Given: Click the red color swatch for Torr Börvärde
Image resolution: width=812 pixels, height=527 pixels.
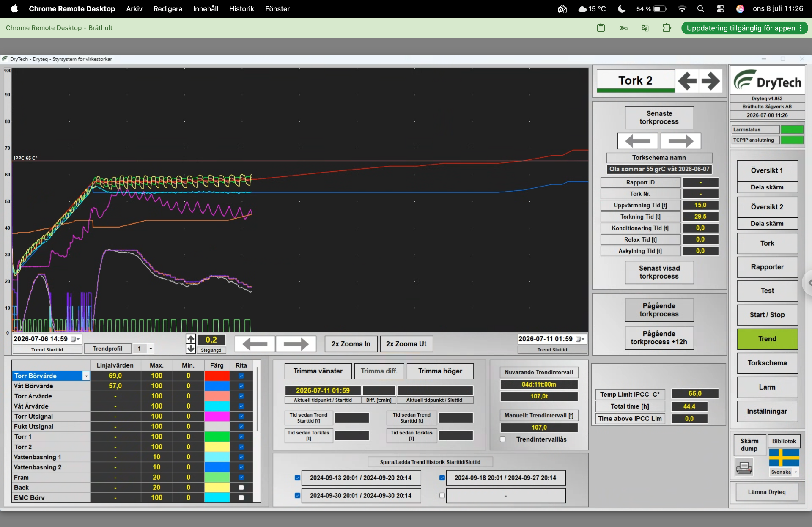Looking at the screenshot, I should pyautogui.click(x=217, y=376).
